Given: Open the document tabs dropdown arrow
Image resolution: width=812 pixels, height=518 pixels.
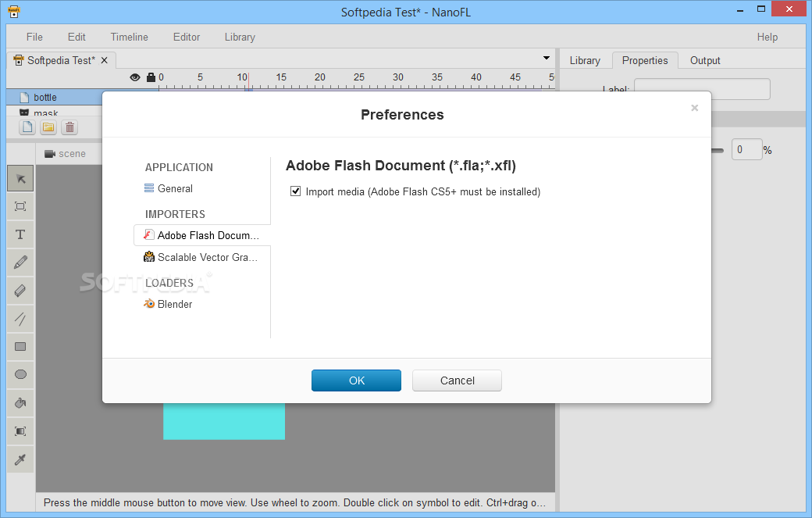Looking at the screenshot, I should point(547,58).
